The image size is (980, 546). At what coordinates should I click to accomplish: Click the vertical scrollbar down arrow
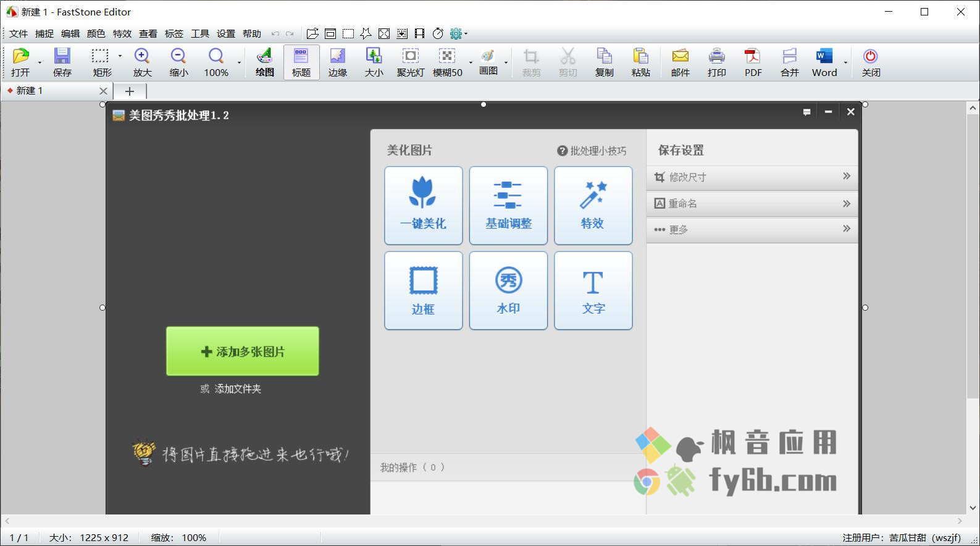(x=973, y=508)
